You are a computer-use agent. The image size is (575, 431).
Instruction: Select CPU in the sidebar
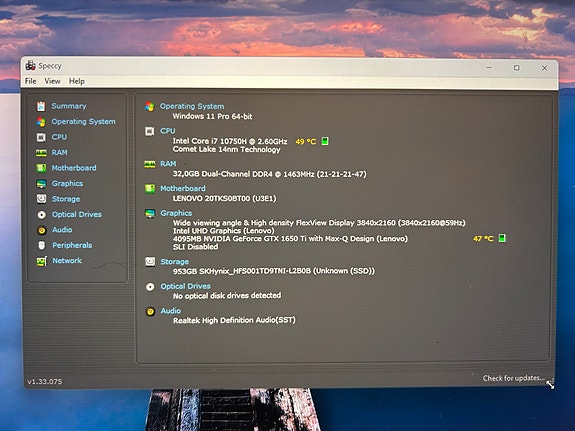[59, 137]
